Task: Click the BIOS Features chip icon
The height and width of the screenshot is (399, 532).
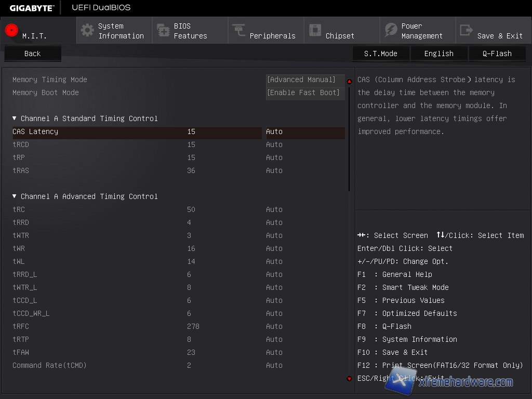Action: click(163, 31)
